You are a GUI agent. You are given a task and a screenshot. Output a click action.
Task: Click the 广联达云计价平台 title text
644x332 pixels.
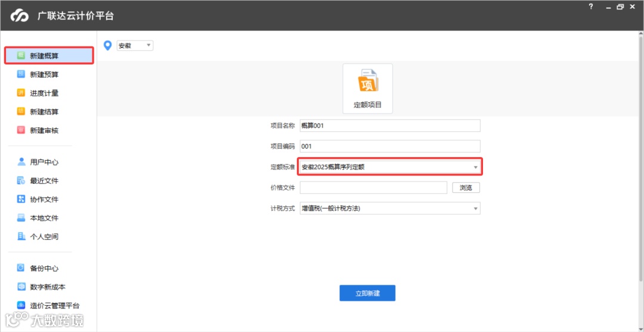coord(76,16)
